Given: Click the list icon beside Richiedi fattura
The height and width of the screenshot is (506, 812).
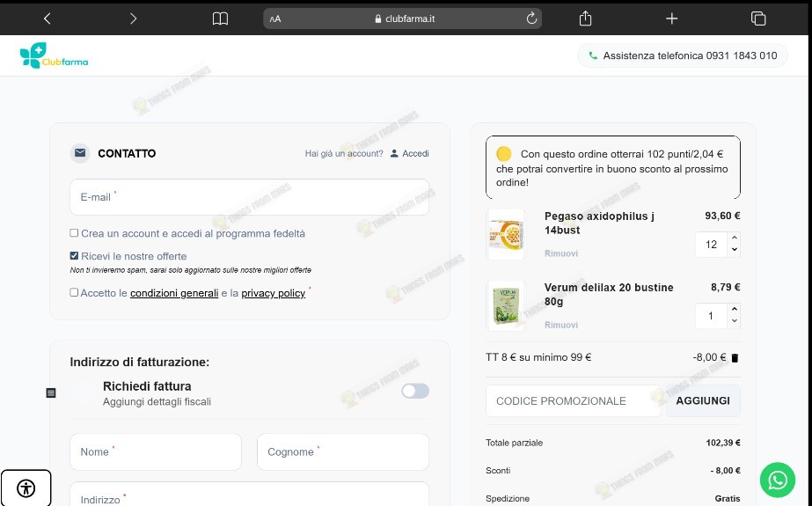Looking at the screenshot, I should pos(51,393).
